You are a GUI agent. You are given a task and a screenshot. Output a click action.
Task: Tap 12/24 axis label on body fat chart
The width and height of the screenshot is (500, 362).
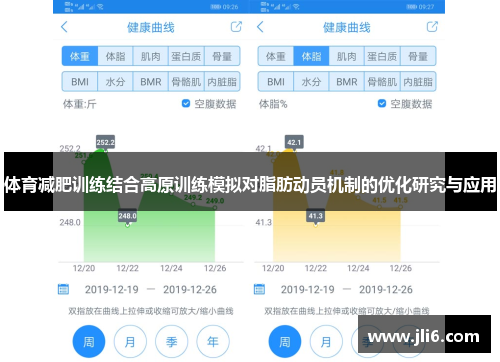358,268
